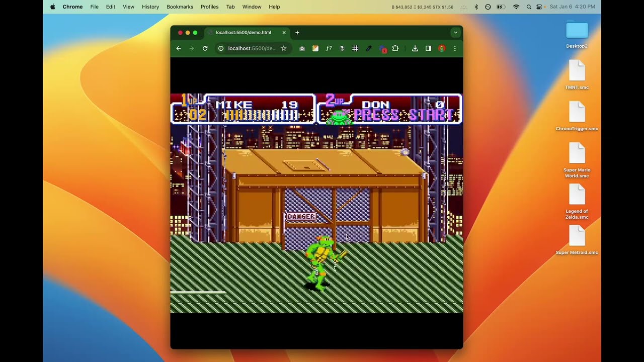This screenshot has height=362, width=644.
Task: Open the View menu
Action: (128, 7)
